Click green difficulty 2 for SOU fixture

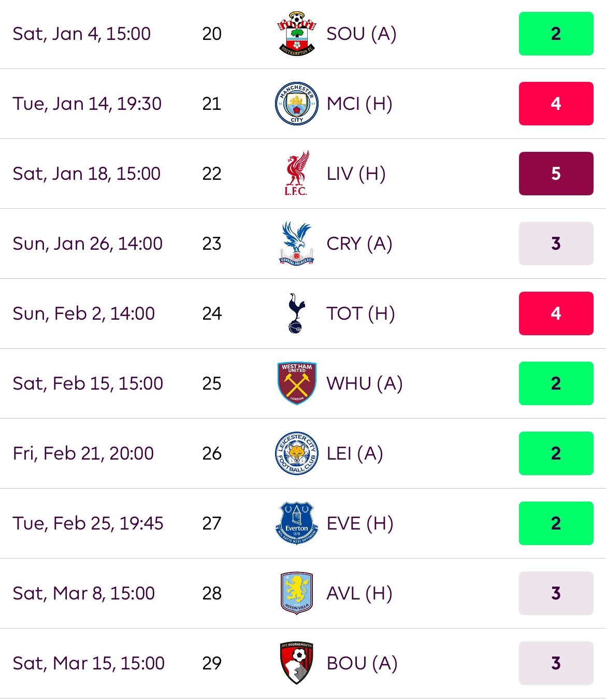pyautogui.click(x=556, y=34)
